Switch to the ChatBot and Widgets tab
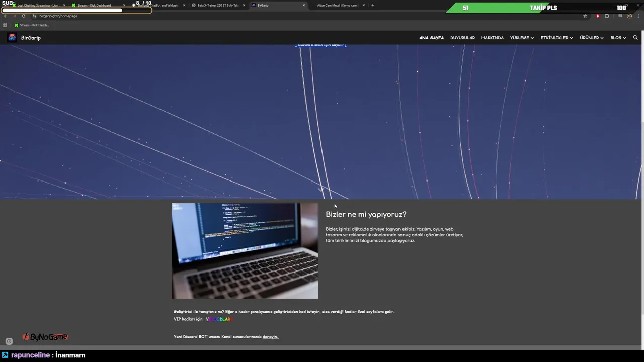 pos(157,5)
